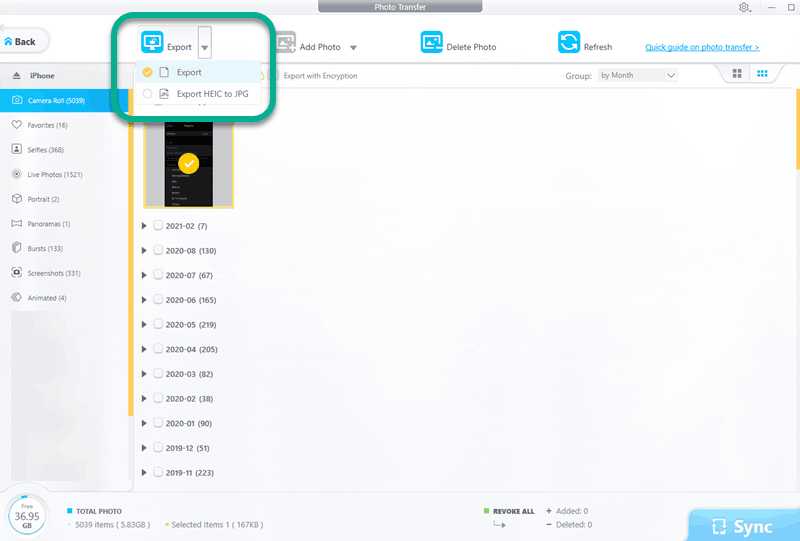Check the 2020-02 (38) checkbox
Image resolution: width=800 pixels, height=541 pixels.
coord(158,398)
